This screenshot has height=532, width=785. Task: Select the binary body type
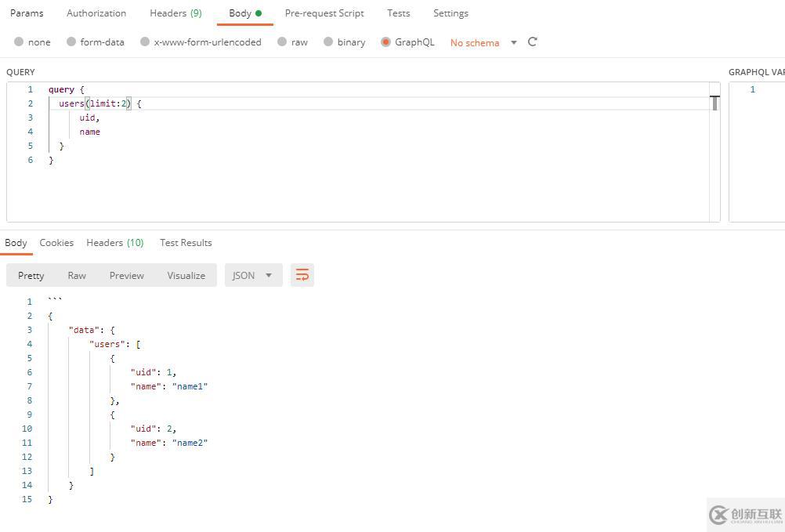(345, 42)
